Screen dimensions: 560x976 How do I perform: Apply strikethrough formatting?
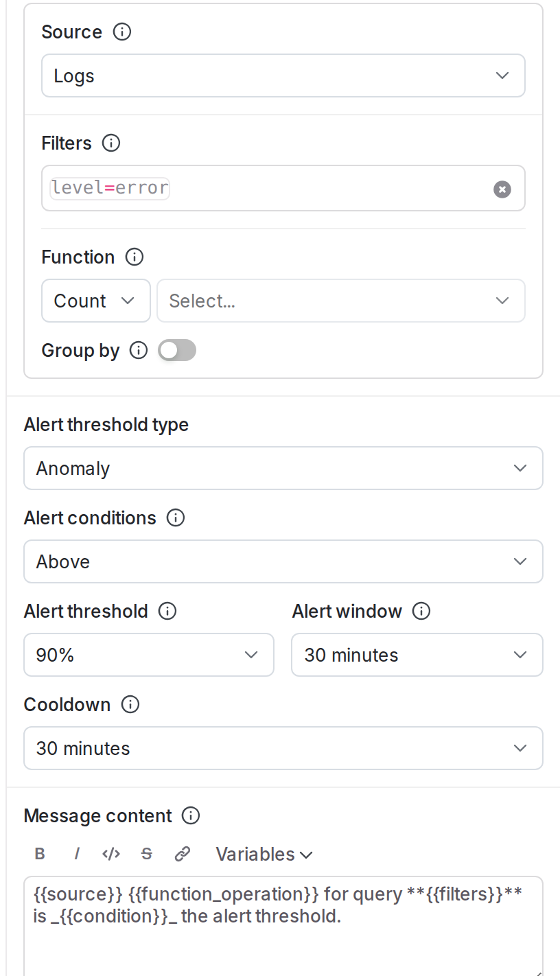coord(146,853)
